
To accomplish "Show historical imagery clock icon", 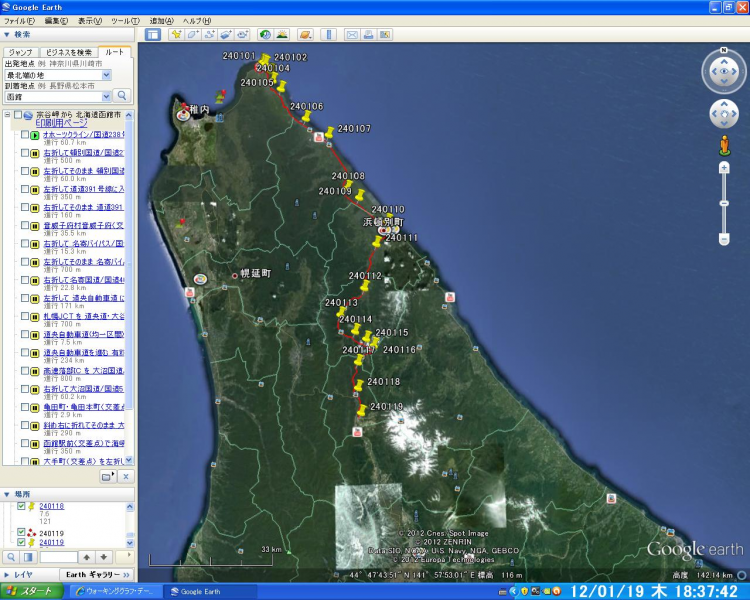I will 265,34.
